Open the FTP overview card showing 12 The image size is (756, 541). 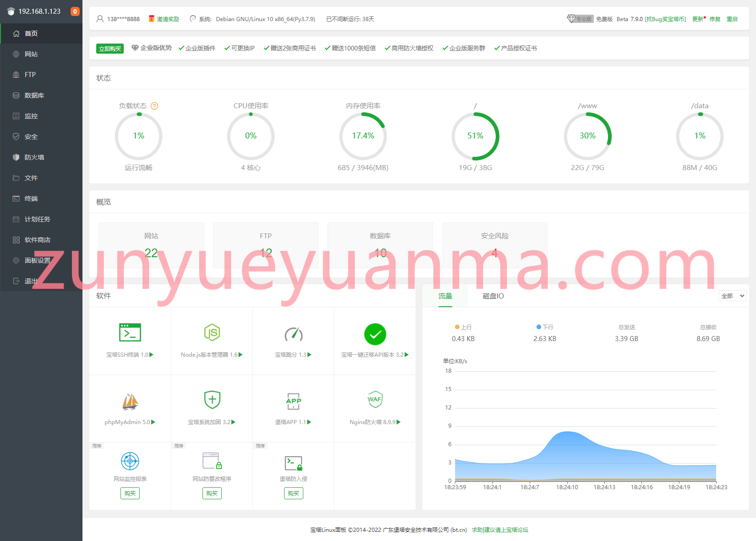pos(266,245)
